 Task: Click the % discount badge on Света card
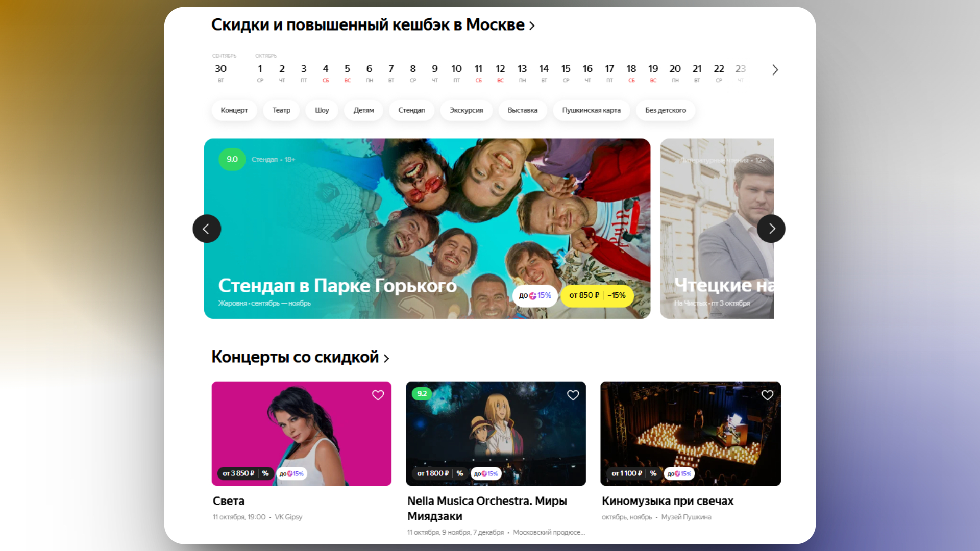(x=265, y=473)
